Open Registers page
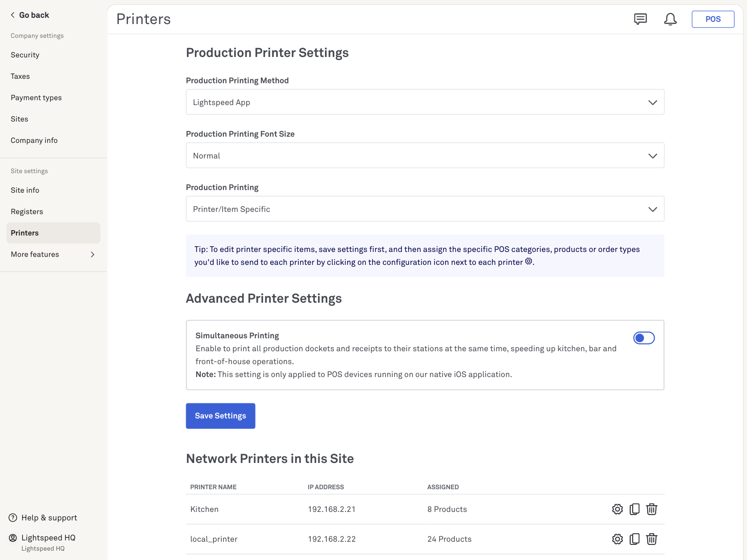 click(27, 211)
